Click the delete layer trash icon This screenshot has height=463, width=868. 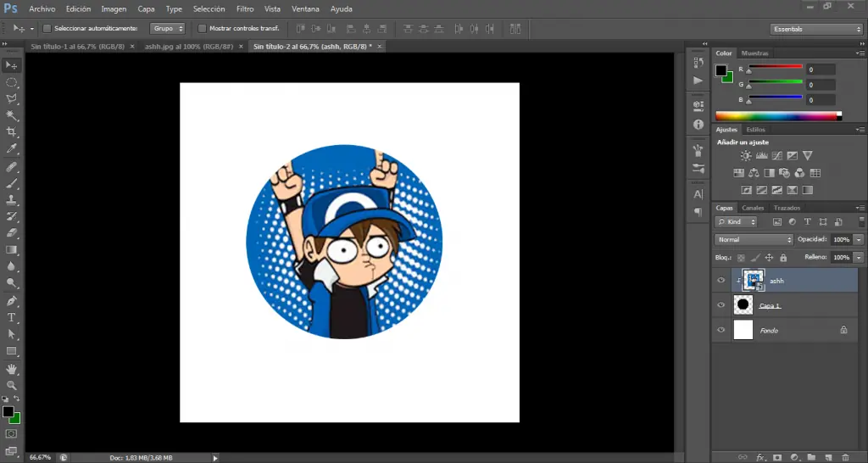[843, 457]
